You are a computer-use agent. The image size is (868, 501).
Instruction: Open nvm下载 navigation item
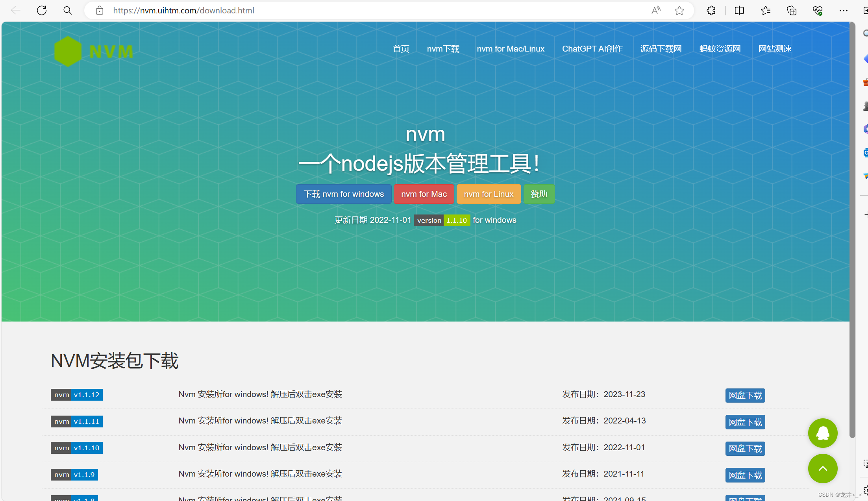[443, 49]
